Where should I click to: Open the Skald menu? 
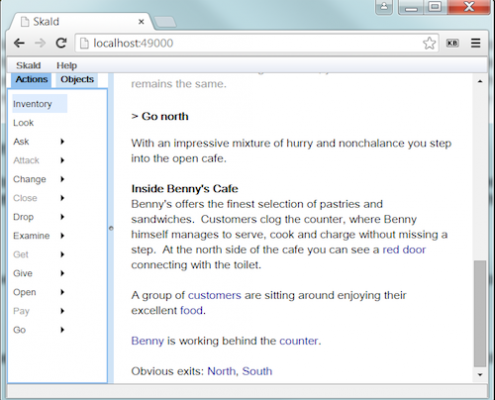pos(28,65)
